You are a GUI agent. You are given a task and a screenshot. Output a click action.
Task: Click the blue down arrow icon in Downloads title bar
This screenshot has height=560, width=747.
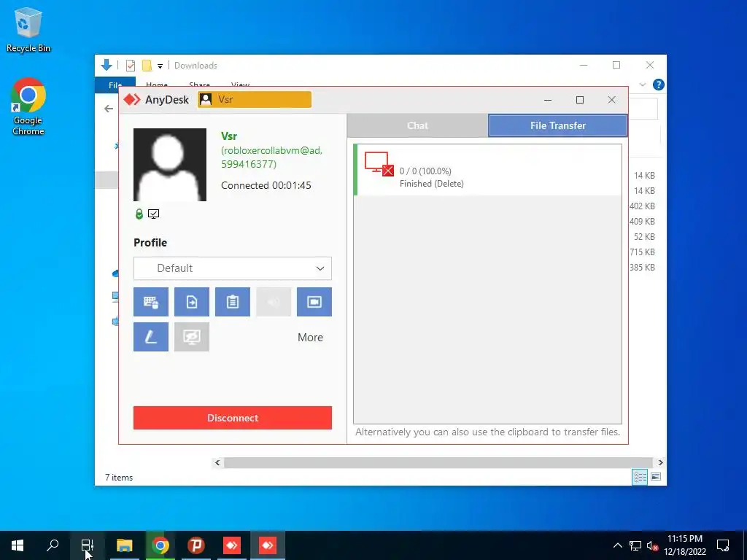(107, 65)
